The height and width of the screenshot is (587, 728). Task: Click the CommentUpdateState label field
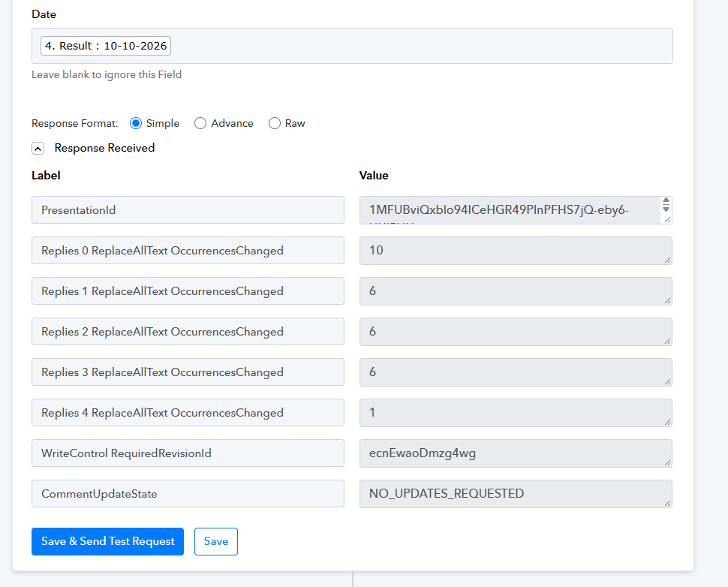click(x=188, y=494)
